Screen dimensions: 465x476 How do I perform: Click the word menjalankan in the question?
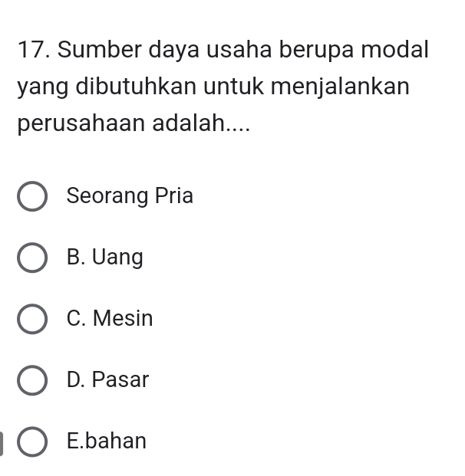(340, 87)
